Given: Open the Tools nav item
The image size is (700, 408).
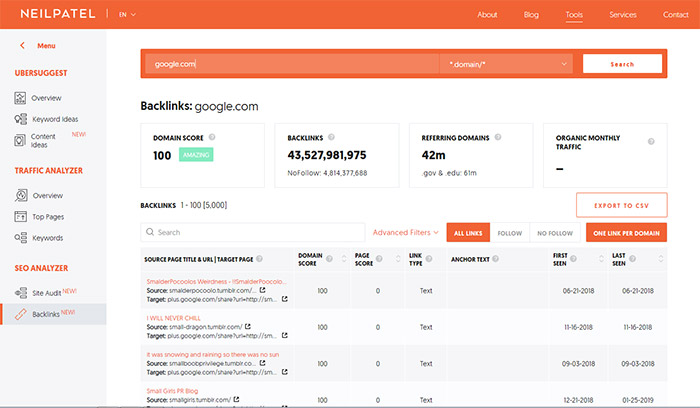Looking at the screenshot, I should coord(574,15).
